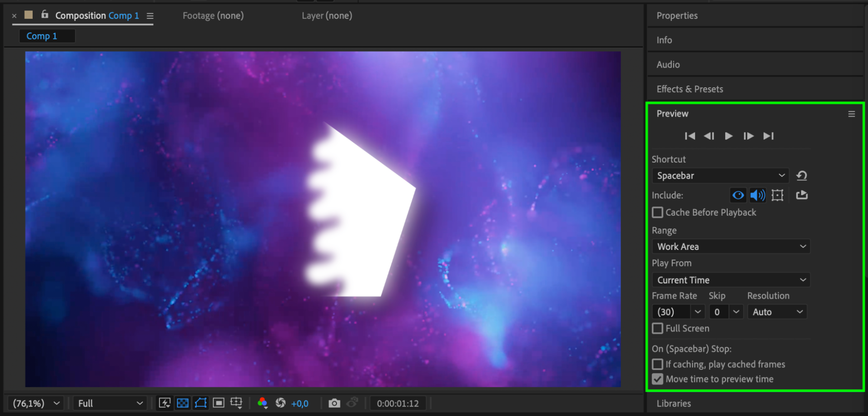Switch to the Layer (none) tab
Image resolution: width=868 pixels, height=416 pixels.
327,16
